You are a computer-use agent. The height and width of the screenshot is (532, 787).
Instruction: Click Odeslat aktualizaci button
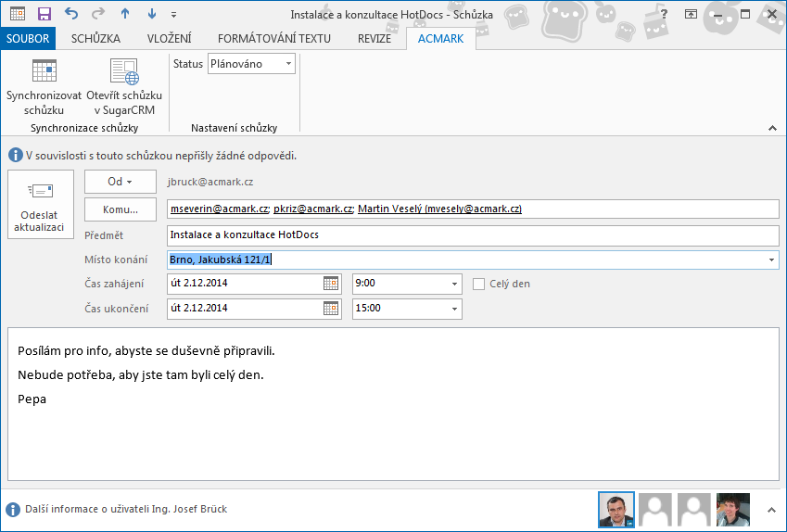[41, 204]
